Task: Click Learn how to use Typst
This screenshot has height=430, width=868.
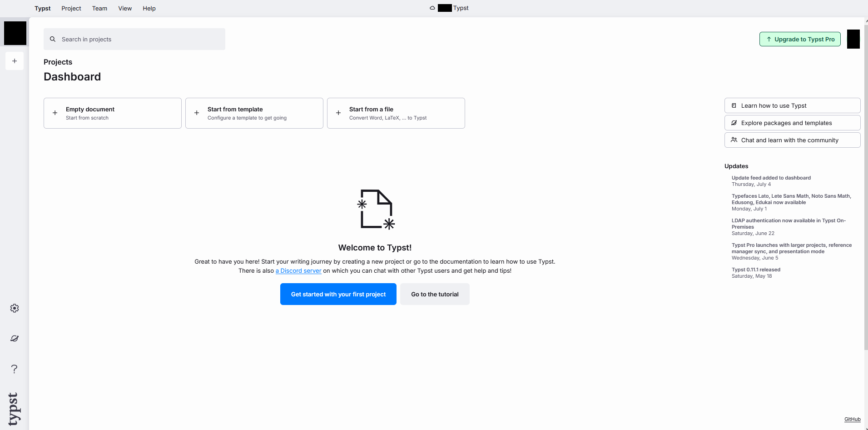Action: [793, 105]
